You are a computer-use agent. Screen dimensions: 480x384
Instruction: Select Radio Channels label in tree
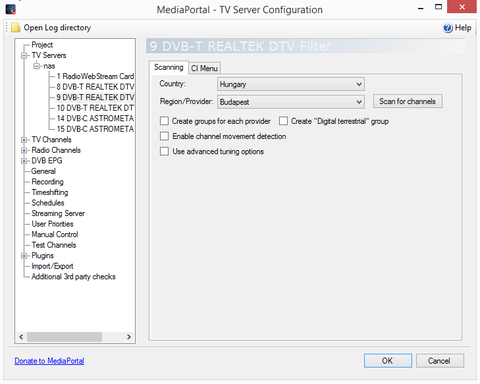56,150
